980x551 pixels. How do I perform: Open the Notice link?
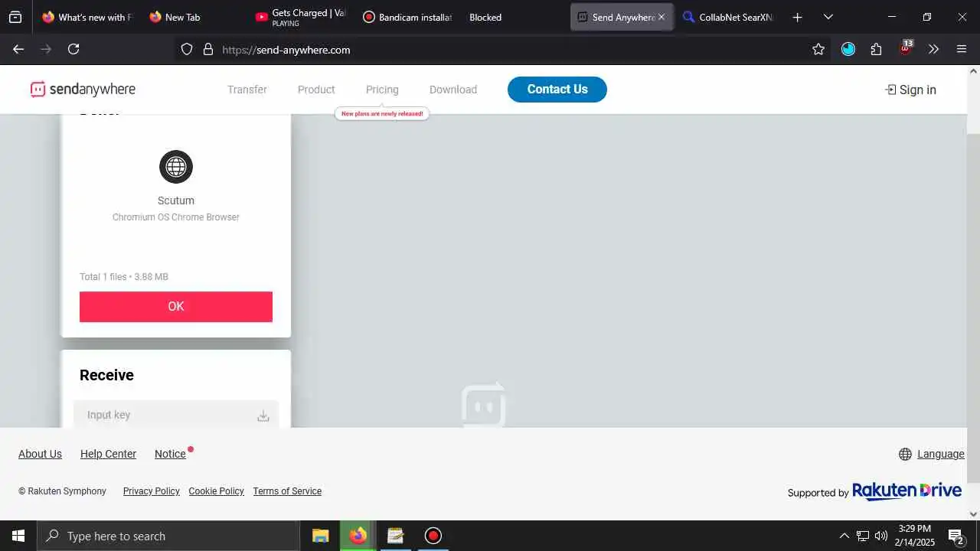click(x=170, y=454)
